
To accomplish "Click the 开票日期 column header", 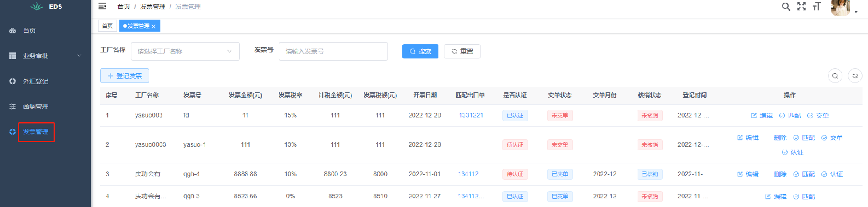I will [425, 95].
